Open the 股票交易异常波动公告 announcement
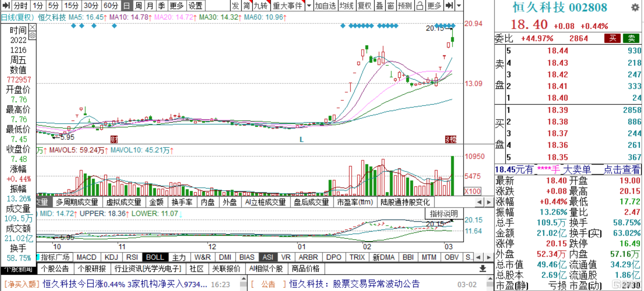 click(354, 284)
